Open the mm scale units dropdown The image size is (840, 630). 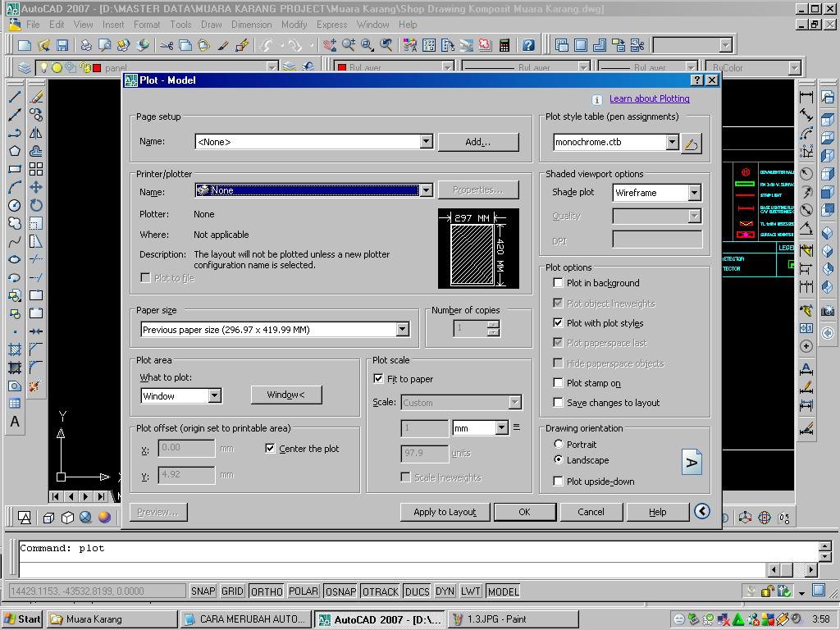point(501,427)
